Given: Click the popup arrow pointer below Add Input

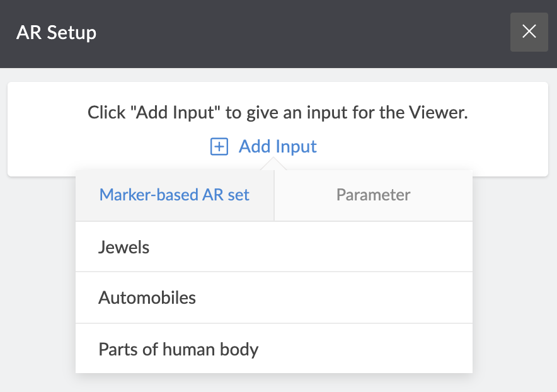Looking at the screenshot, I should [273, 164].
